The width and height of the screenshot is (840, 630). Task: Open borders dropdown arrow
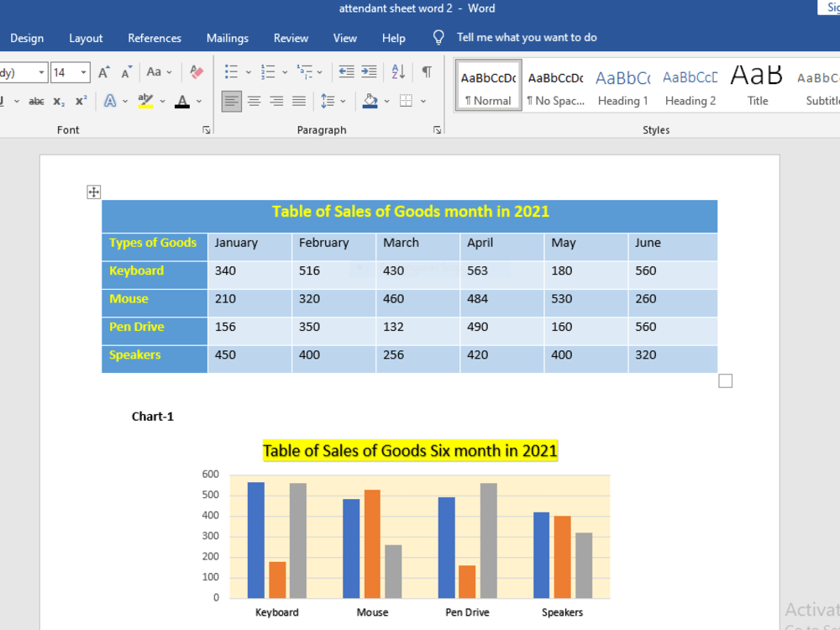coord(423,102)
